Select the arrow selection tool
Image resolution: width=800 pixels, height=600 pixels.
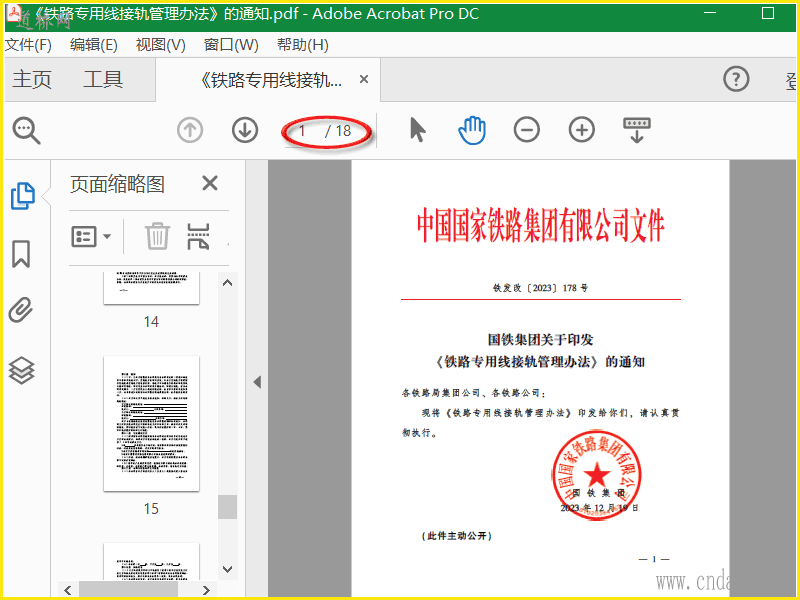418,130
